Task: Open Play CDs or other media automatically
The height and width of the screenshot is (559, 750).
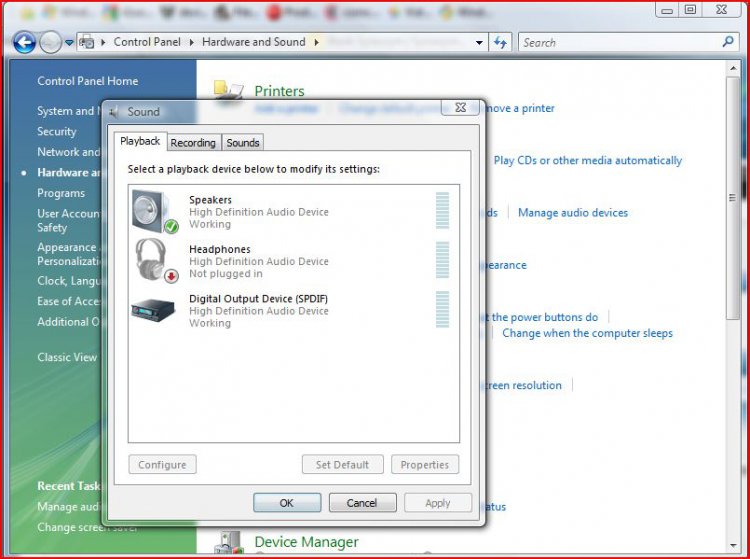Action: [x=588, y=160]
